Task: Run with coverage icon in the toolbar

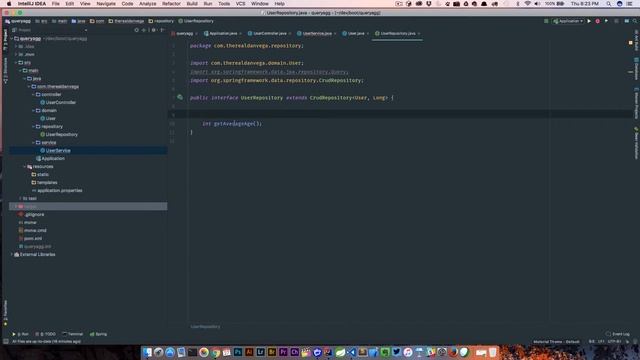Action: pyautogui.click(x=606, y=21)
